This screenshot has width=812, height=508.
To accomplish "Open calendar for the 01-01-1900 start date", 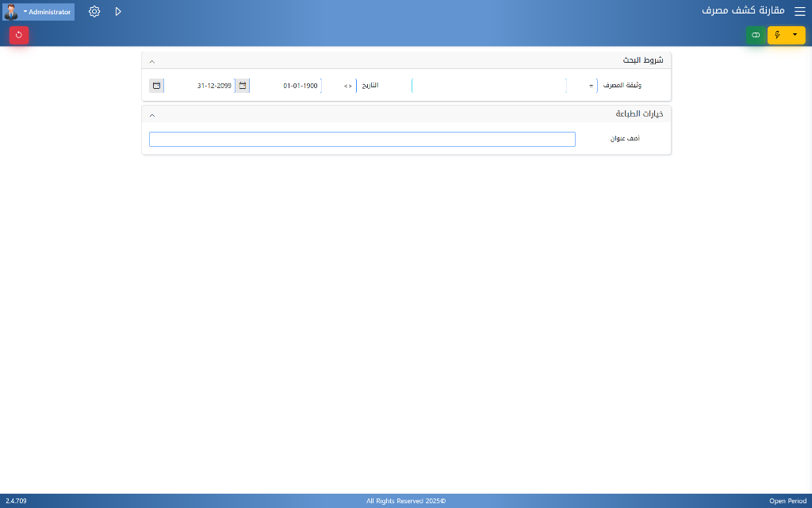I will (x=243, y=86).
